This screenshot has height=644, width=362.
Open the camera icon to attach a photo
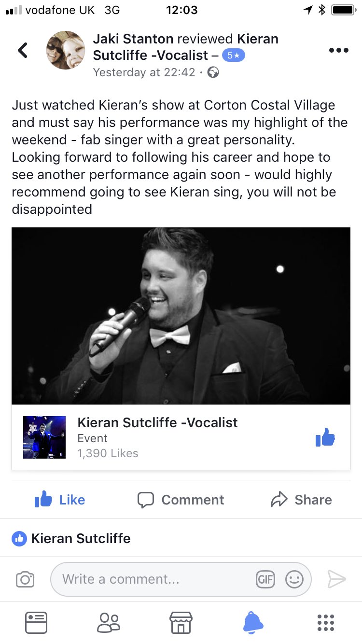tap(25, 579)
